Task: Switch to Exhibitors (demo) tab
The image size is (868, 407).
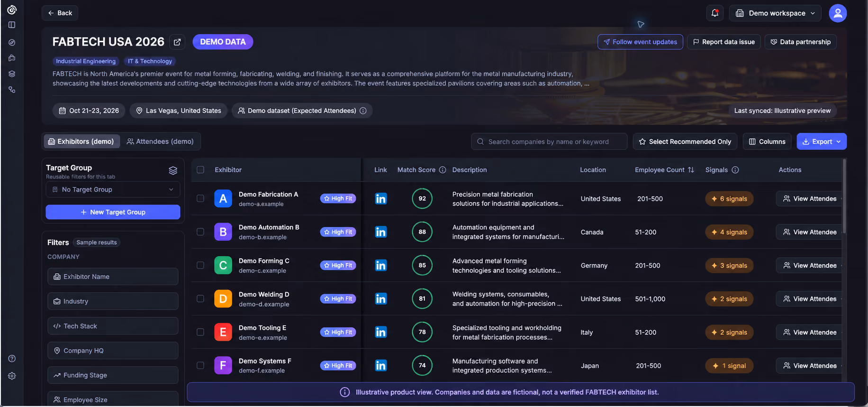Action: click(81, 141)
